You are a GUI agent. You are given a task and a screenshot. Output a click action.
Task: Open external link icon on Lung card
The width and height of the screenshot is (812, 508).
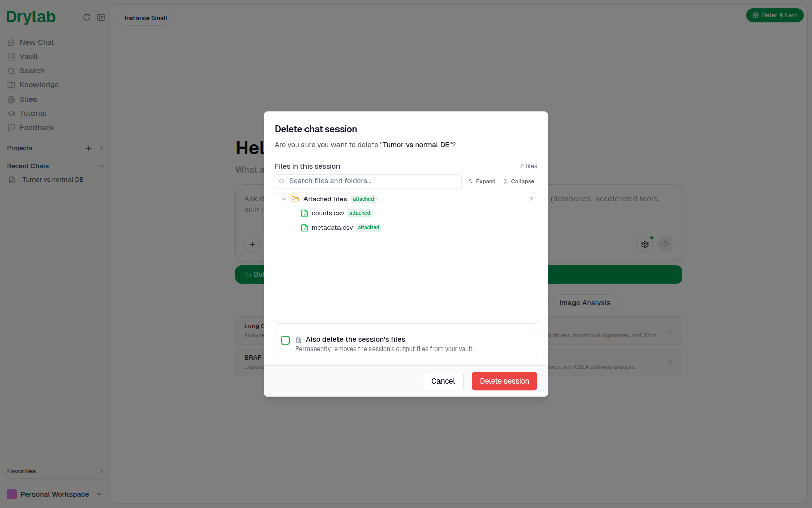pyautogui.click(x=670, y=331)
